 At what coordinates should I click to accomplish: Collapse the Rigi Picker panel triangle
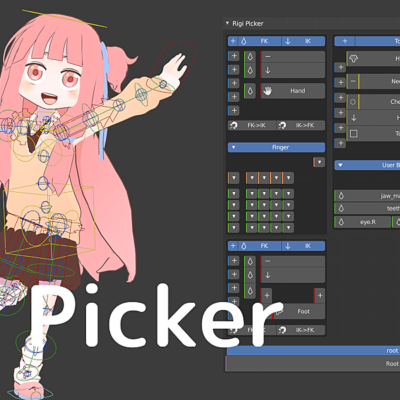tap(227, 23)
